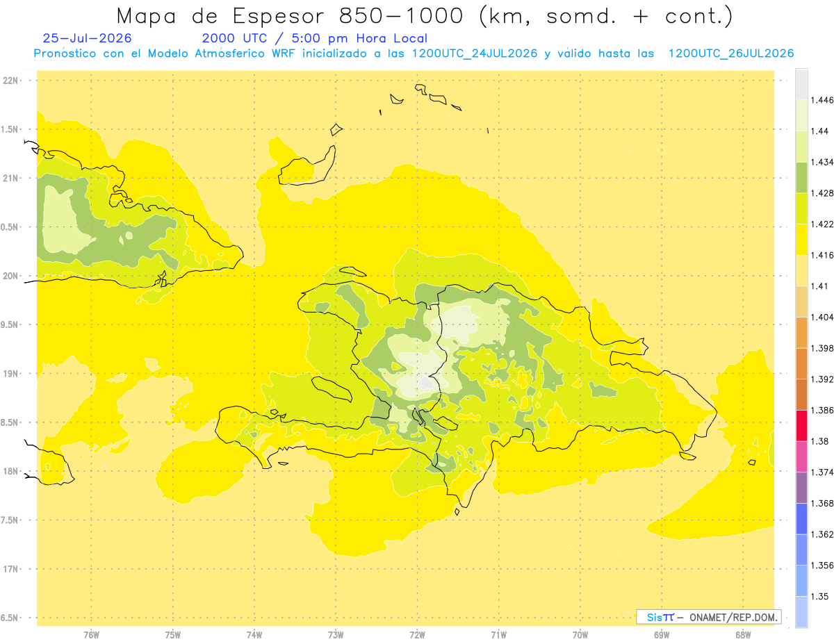Select the light gray swatch above 1.446
The image size is (834, 644).
pos(802,85)
